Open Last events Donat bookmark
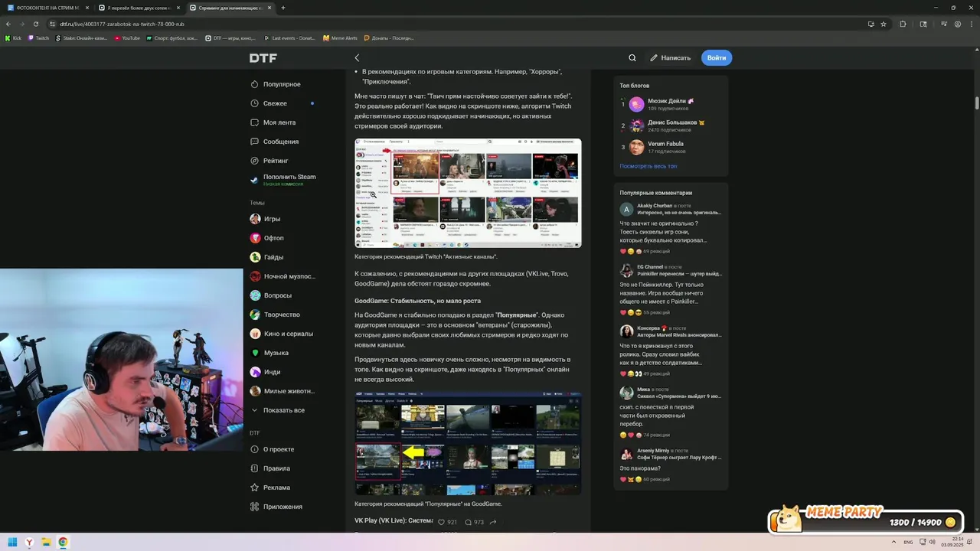The height and width of the screenshot is (551, 980). click(289, 37)
